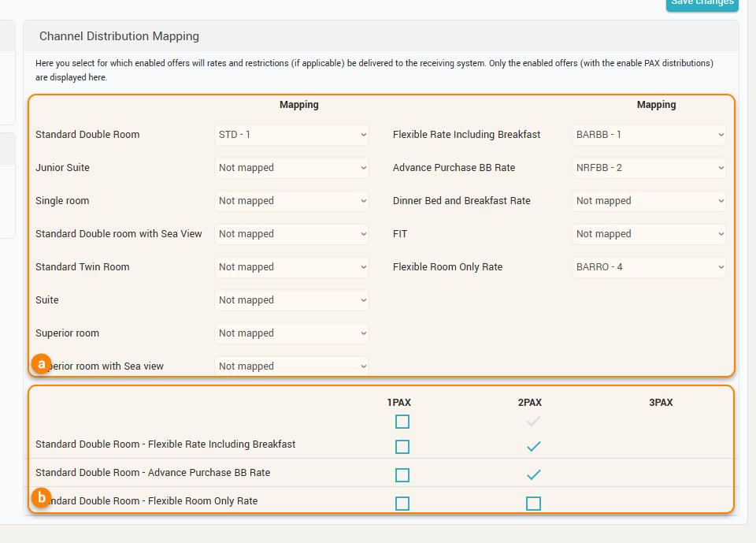
Task: Open Standard Twin Room mapping dropdown
Action: (291, 267)
